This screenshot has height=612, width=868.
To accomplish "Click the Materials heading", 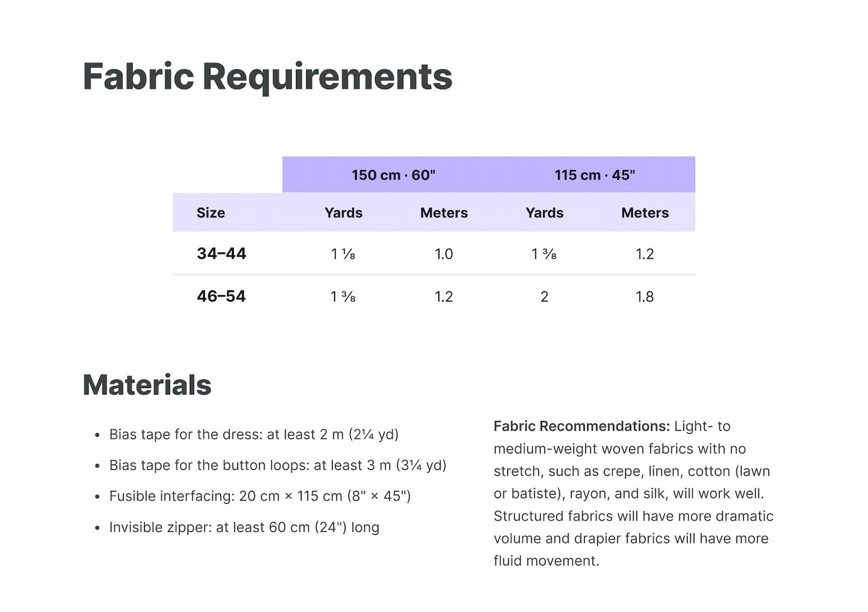I will (x=147, y=385).
